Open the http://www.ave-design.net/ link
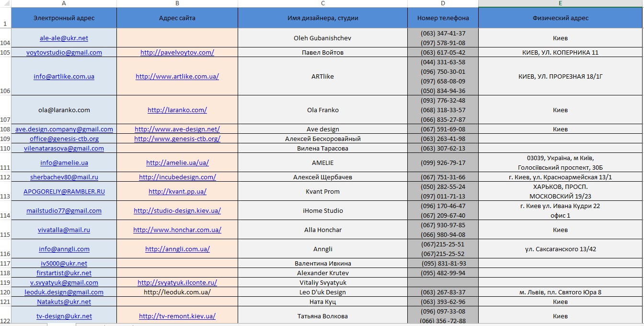 pyautogui.click(x=177, y=129)
